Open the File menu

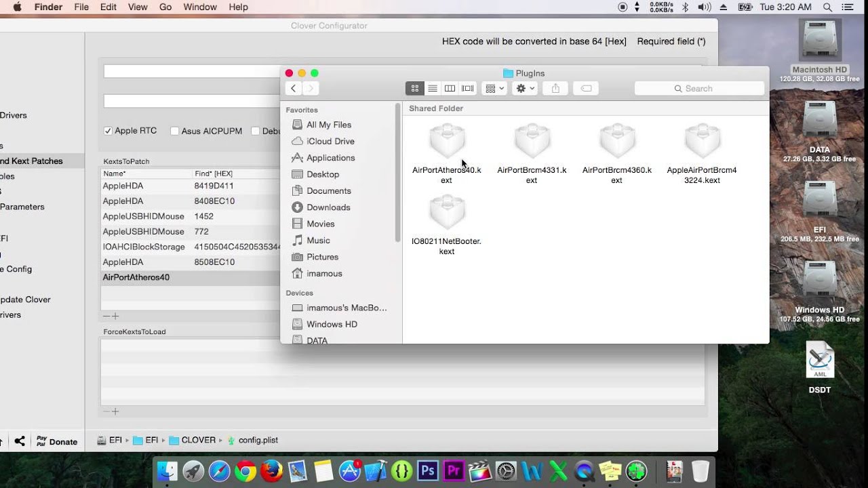pyautogui.click(x=81, y=7)
